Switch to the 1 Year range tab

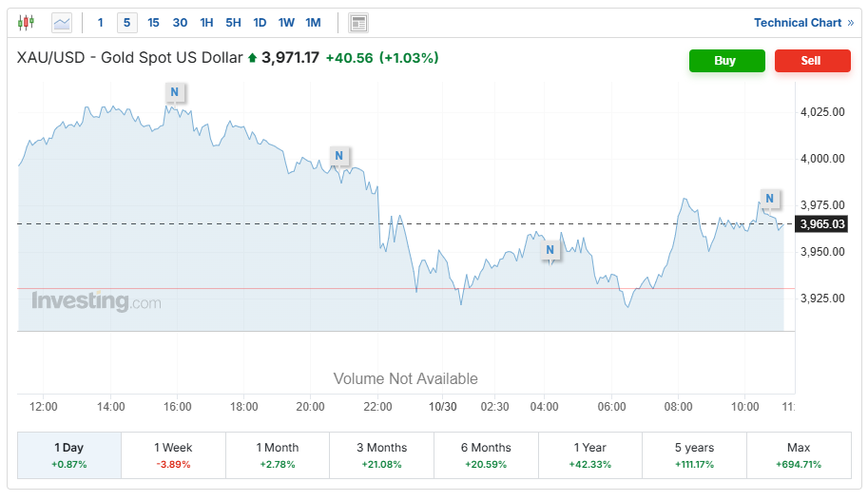point(589,454)
